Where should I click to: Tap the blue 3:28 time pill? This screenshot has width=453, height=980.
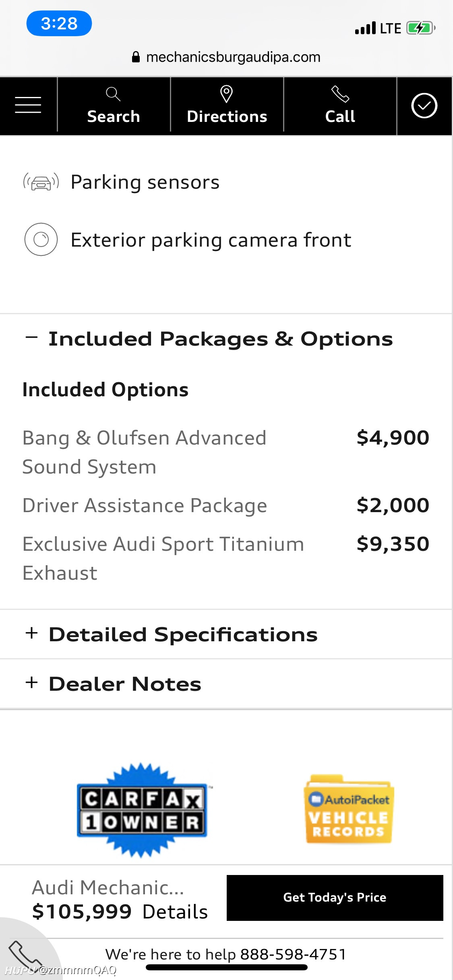[59, 23]
